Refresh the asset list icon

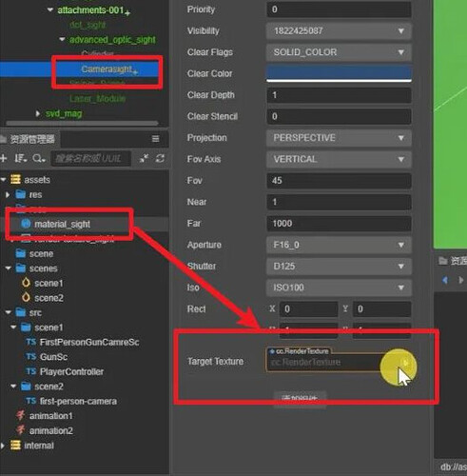click(x=160, y=158)
